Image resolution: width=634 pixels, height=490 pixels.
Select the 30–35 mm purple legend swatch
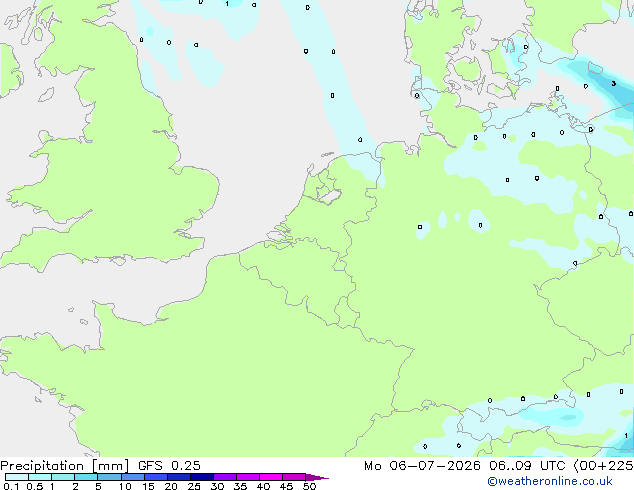(x=224, y=477)
